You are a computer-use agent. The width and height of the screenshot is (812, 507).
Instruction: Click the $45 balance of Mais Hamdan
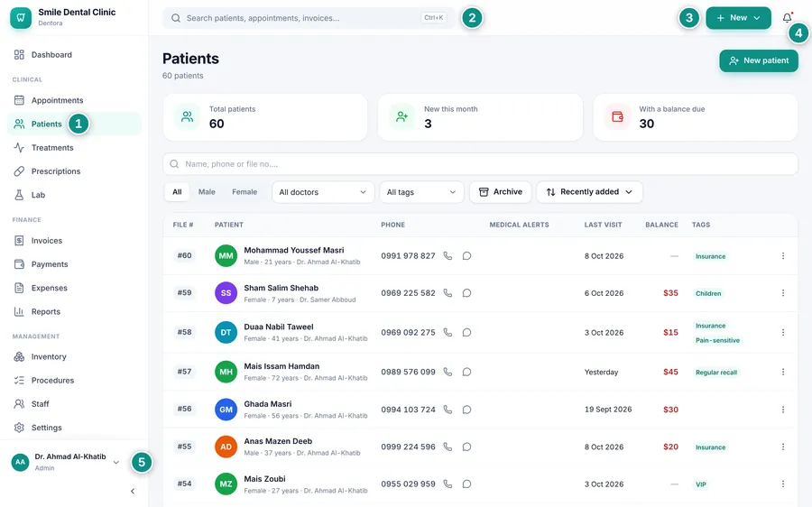(670, 372)
